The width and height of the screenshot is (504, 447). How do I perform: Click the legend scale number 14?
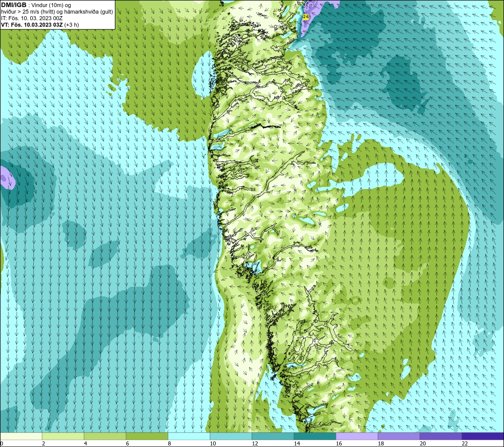[x=297, y=443]
